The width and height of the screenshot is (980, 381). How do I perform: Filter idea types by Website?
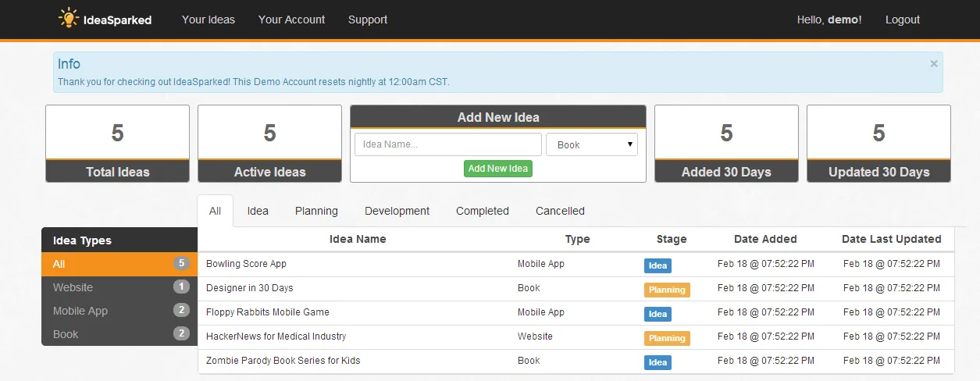point(119,287)
